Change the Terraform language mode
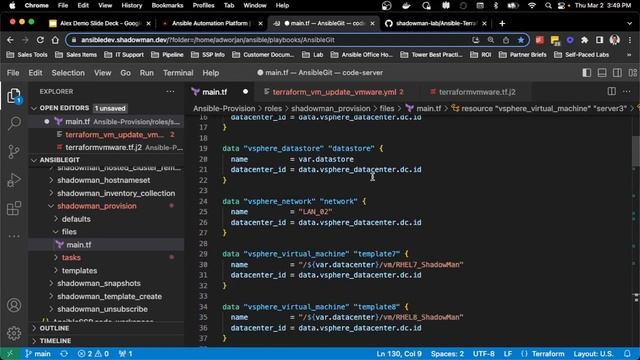This screenshot has height=360, width=640. point(548,353)
